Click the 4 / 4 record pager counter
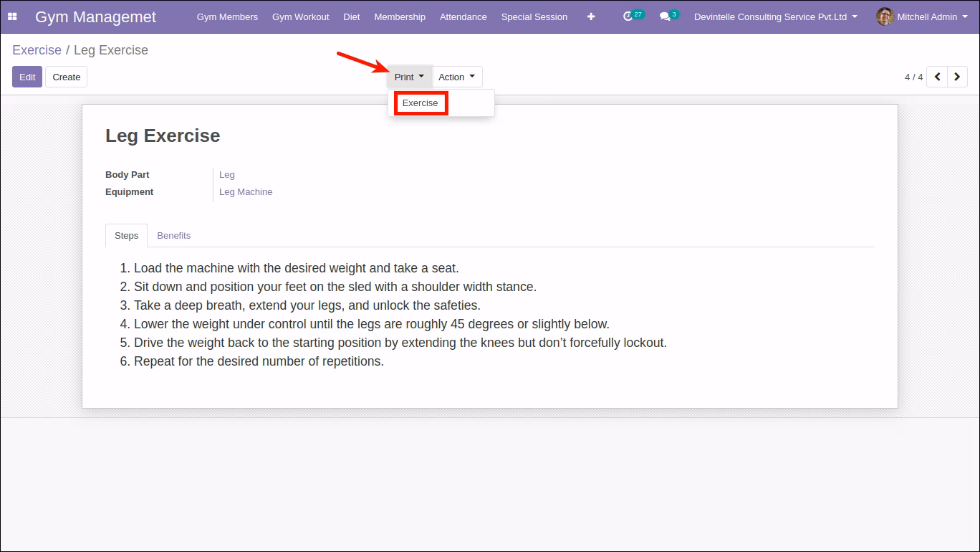980x552 pixels. pyautogui.click(x=913, y=77)
